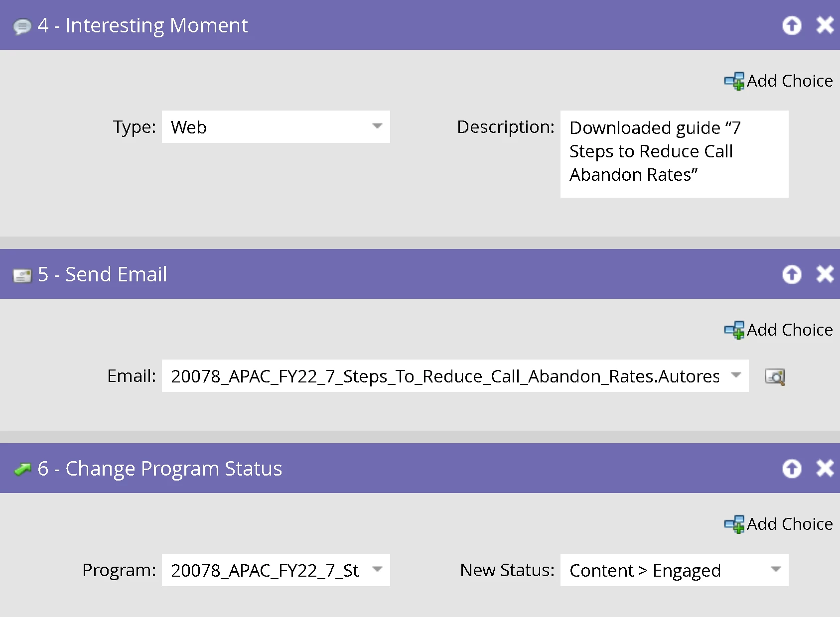840x617 pixels.
Task: Open New Status dropdown showing Content > Engaged
Action: 675,570
